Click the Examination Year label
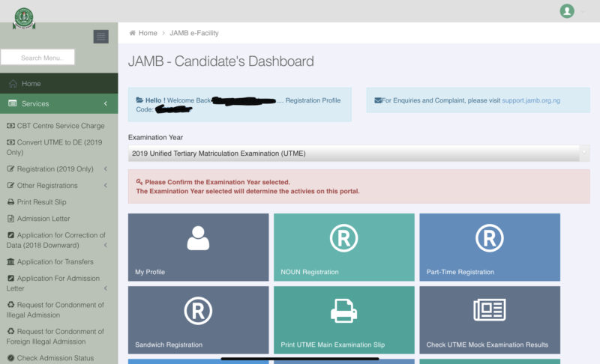Viewport: 600px width, 364px height. point(155,137)
